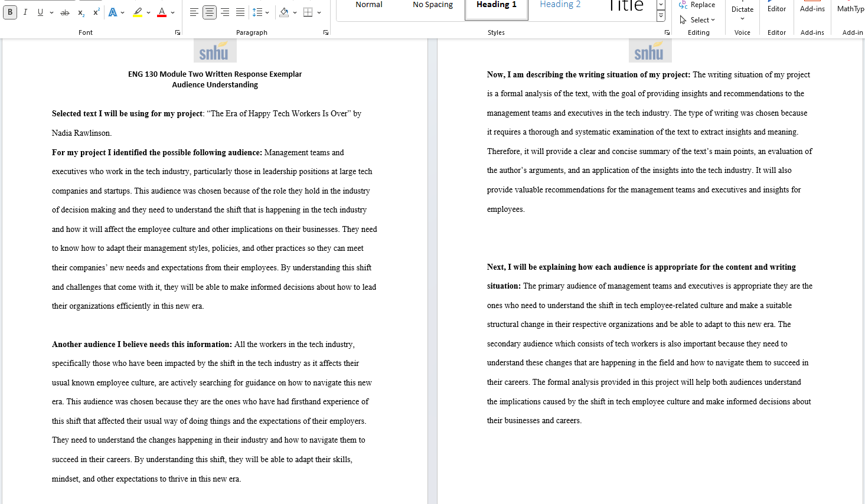Toggle Strikethrough formatting
Image resolution: width=865 pixels, height=504 pixels.
(65, 12)
